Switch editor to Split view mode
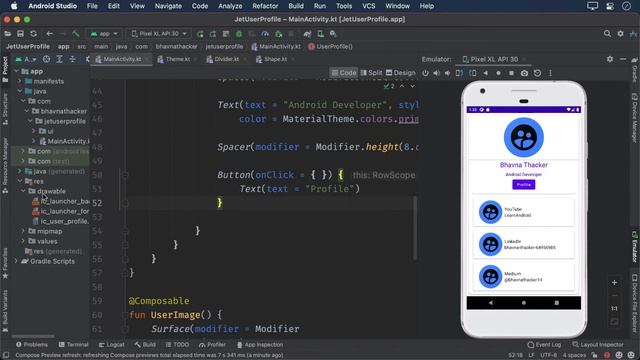 [x=371, y=73]
